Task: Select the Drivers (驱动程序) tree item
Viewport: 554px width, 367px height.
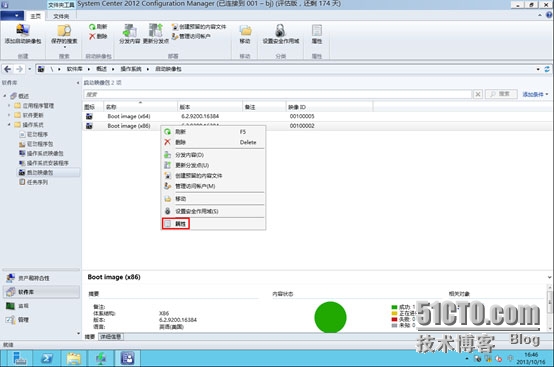Action: pyautogui.click(x=34, y=134)
